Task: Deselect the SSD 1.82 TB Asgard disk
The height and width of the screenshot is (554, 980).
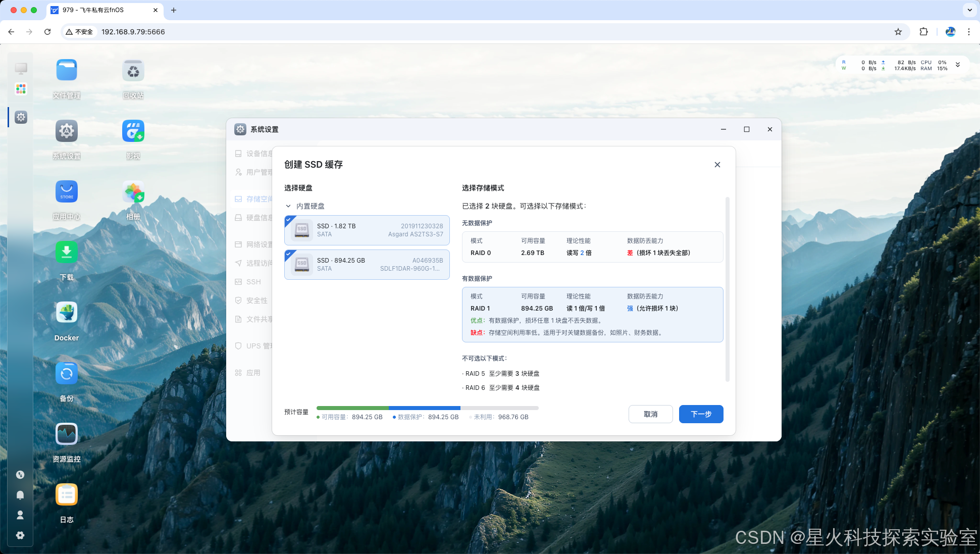Action: pyautogui.click(x=367, y=230)
